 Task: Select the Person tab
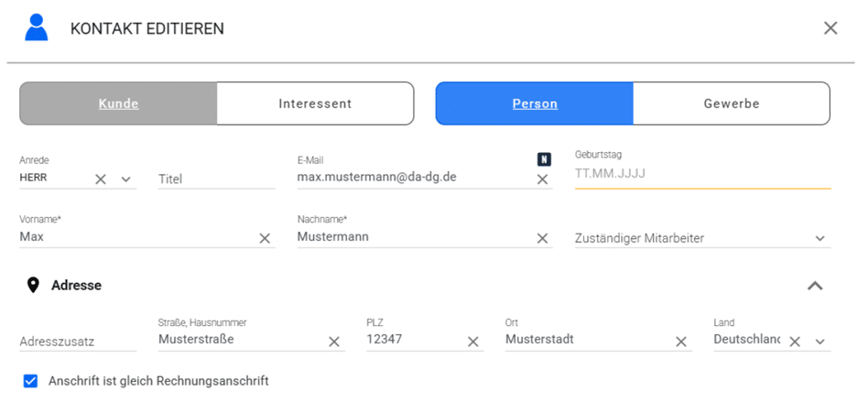(535, 103)
